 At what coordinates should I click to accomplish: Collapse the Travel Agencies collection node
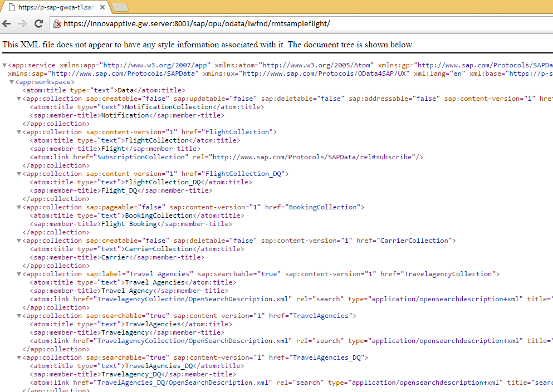[19, 274]
